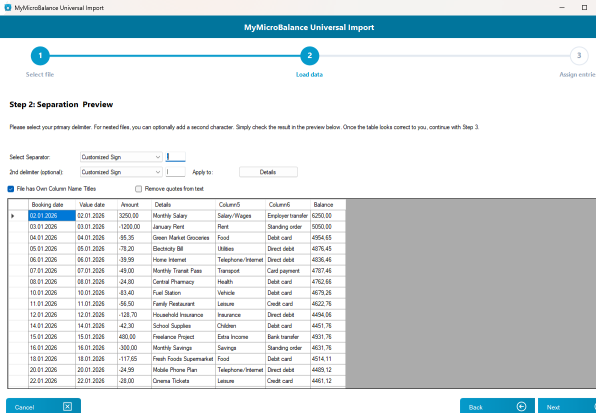Image resolution: width=596 pixels, height=413 pixels.
Task: Select amount cell '-1200,00'
Action: [134, 227]
